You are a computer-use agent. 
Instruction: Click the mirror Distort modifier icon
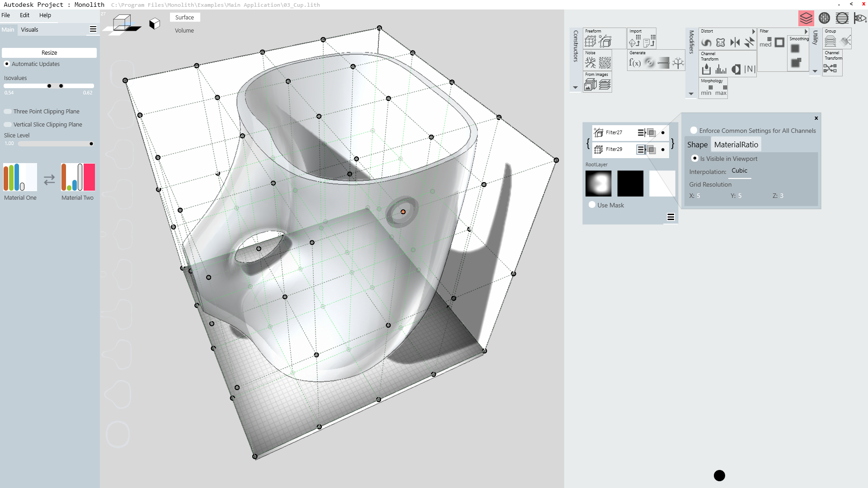tap(735, 42)
